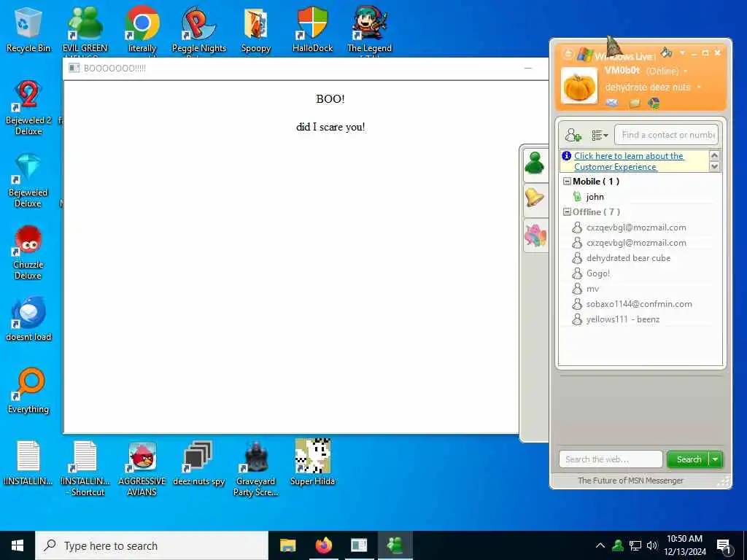The width and height of the screenshot is (747, 560).
Task: Select the bell alerts tab on the Messenger side strip
Action: tap(535, 198)
